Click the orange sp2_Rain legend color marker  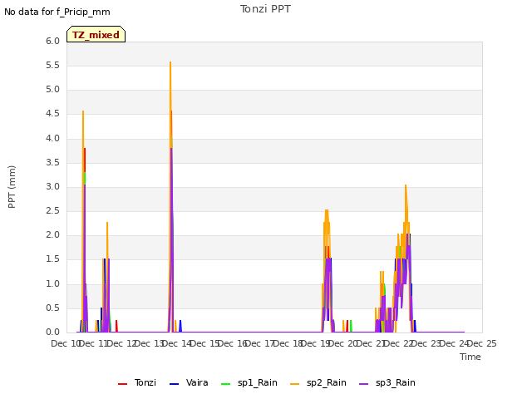[x=295, y=384]
